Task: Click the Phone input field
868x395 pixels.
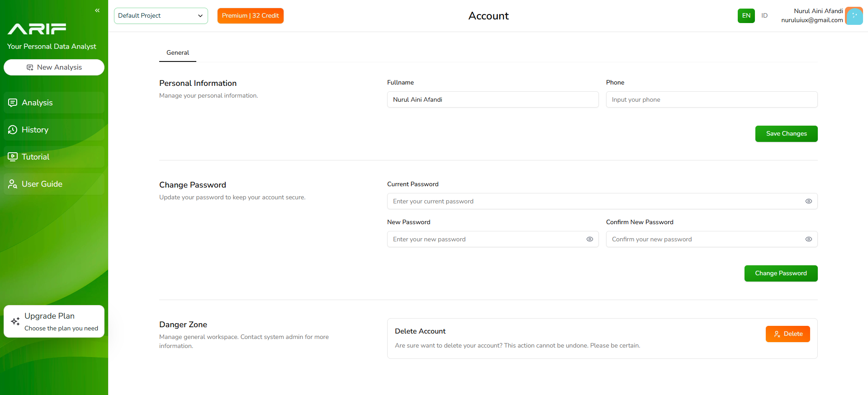Action: click(711, 99)
